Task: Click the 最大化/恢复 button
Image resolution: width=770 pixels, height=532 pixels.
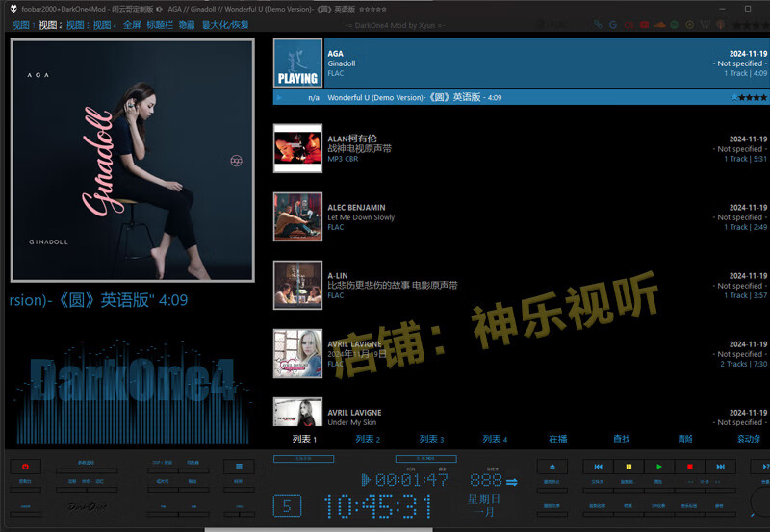Action: [225, 25]
